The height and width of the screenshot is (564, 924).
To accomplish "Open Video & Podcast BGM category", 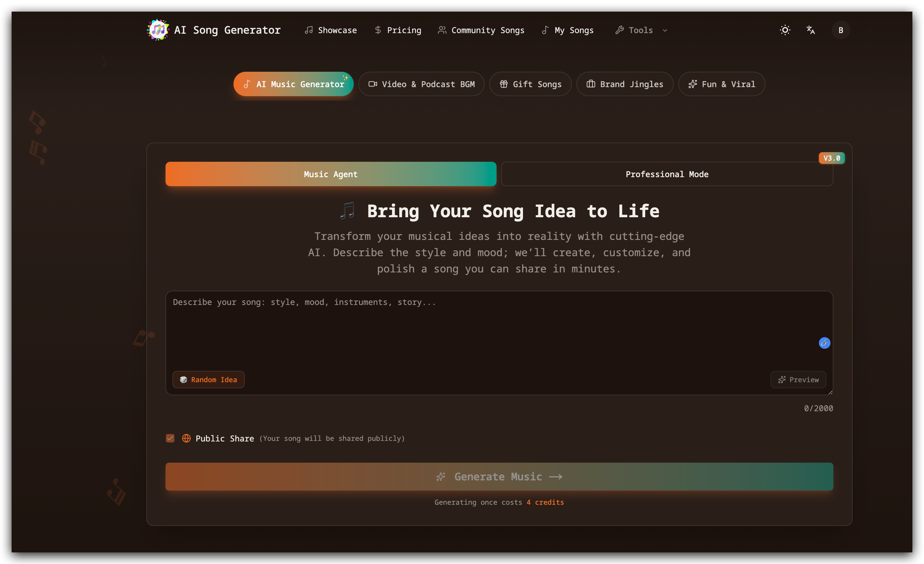I will click(421, 84).
